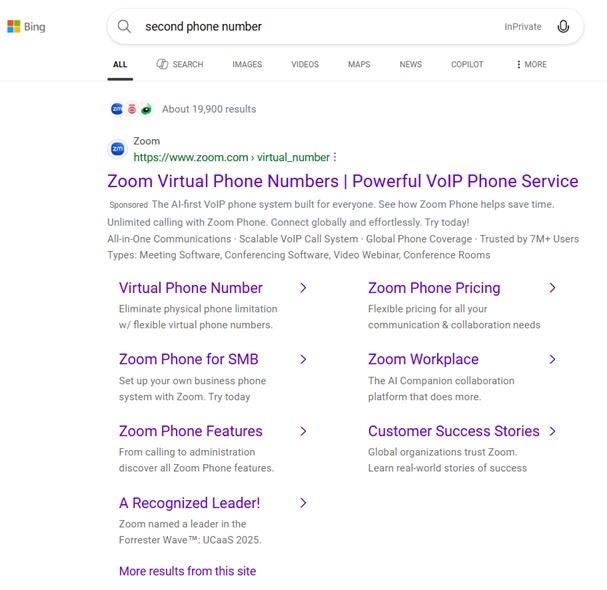Click the magnifying glass search icon
The height and width of the screenshot is (590, 607).
(x=124, y=27)
